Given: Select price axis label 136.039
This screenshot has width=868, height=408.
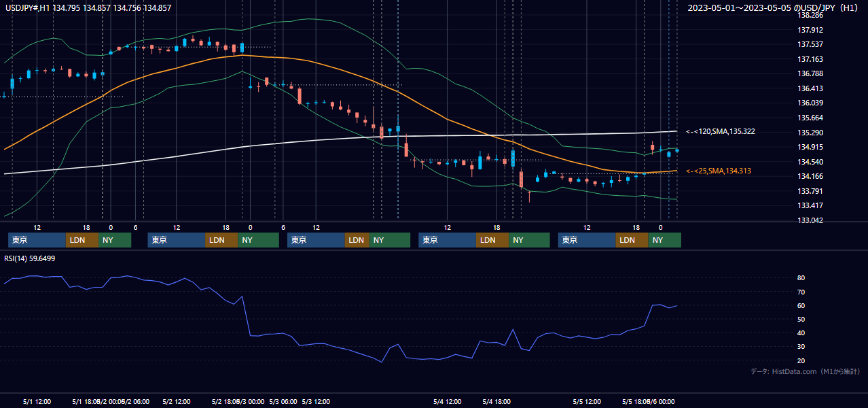Looking at the screenshot, I should [810, 103].
